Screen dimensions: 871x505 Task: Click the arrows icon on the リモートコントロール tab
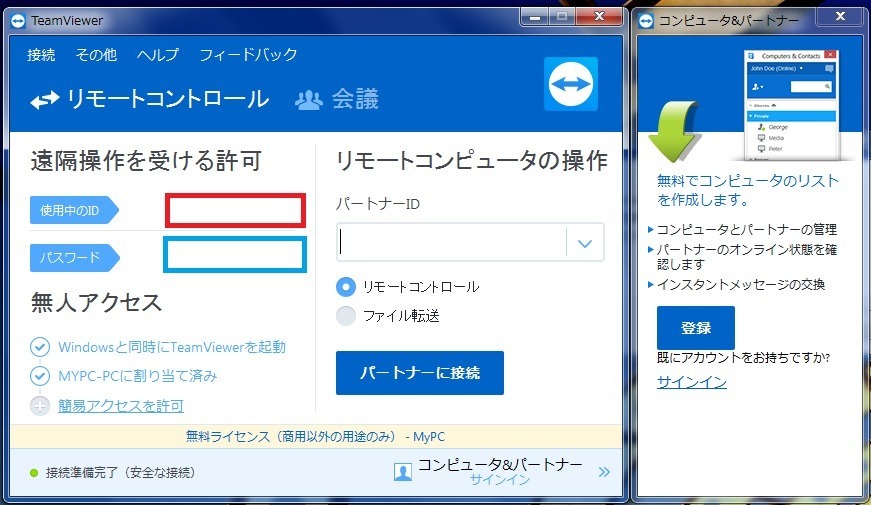point(44,100)
